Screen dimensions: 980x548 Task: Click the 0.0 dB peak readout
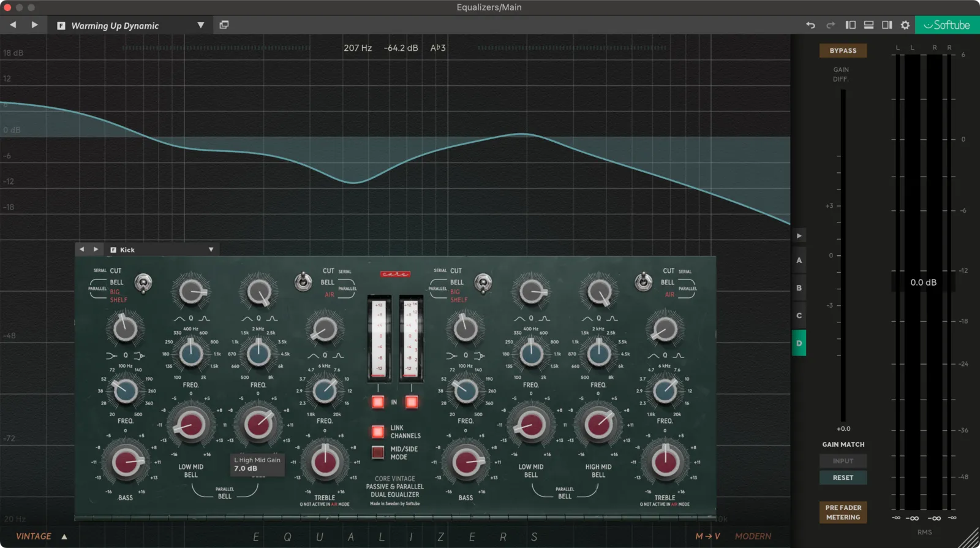click(x=923, y=283)
